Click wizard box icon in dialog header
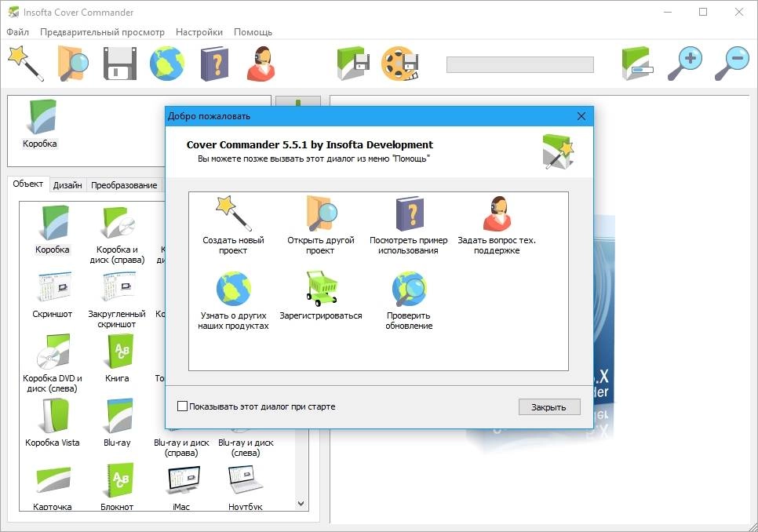This screenshot has height=532, width=758. pos(557,151)
